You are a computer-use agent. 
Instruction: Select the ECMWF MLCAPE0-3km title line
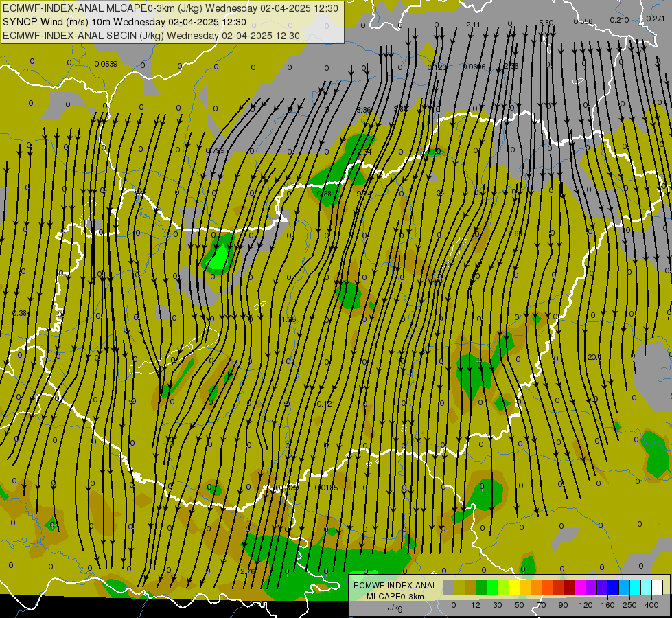(x=170, y=8)
